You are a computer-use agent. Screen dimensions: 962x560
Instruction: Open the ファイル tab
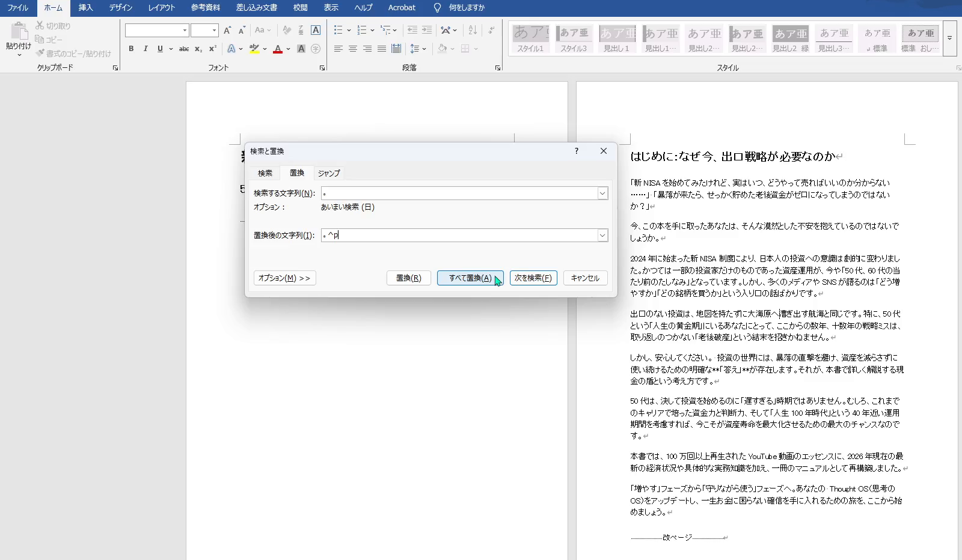[x=18, y=8]
